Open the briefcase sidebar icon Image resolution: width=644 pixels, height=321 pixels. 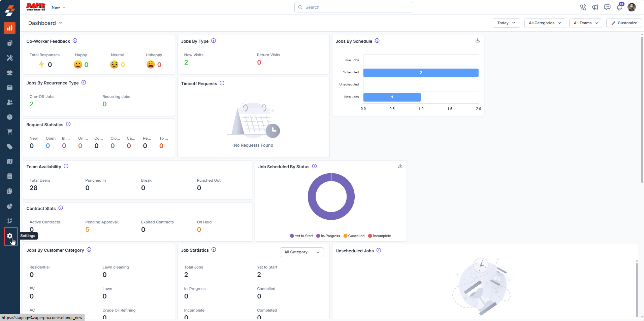click(x=10, y=73)
